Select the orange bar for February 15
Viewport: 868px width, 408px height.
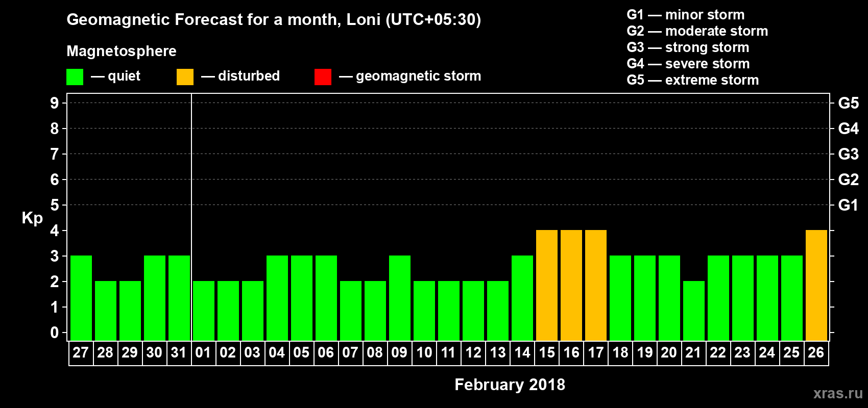(547, 285)
